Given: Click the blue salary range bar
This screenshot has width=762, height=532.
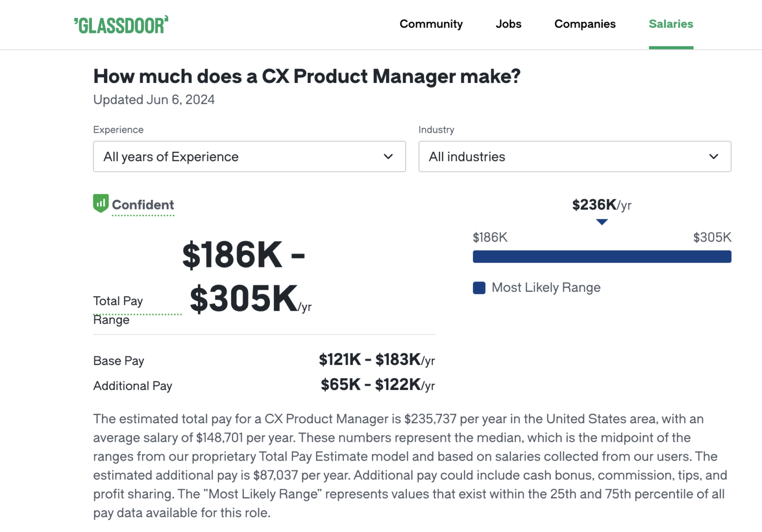Looking at the screenshot, I should (602, 257).
